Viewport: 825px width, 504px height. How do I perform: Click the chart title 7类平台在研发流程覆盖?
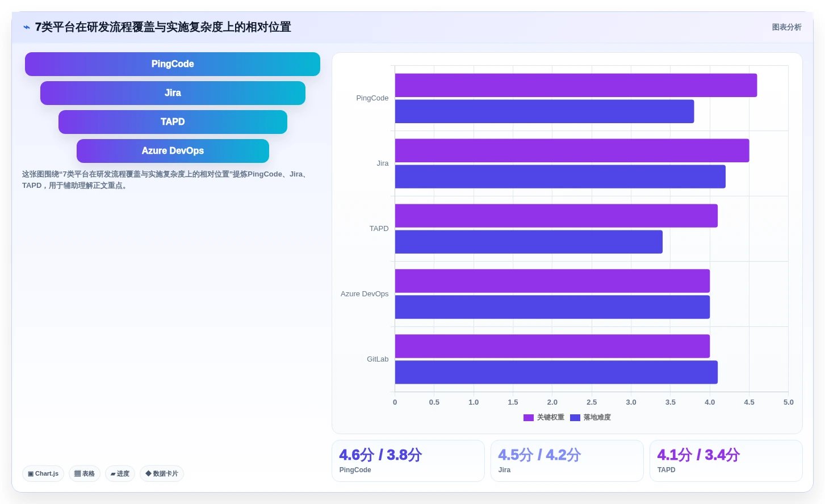(163, 27)
